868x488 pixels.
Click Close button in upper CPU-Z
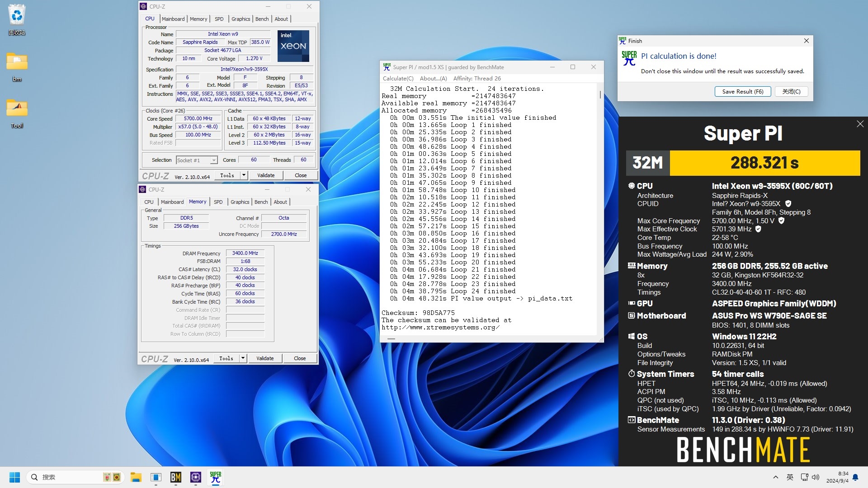[301, 175]
